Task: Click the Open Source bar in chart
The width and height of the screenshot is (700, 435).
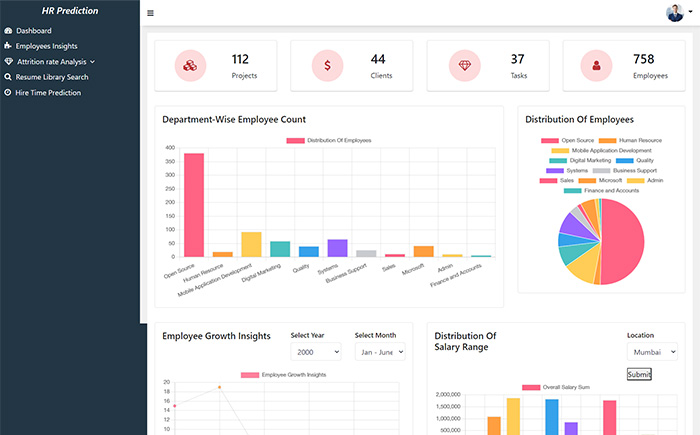Action: (x=194, y=205)
